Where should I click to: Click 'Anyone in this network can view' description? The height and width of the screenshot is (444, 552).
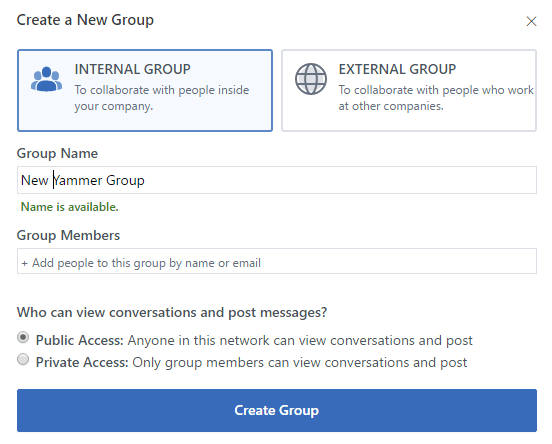click(300, 340)
